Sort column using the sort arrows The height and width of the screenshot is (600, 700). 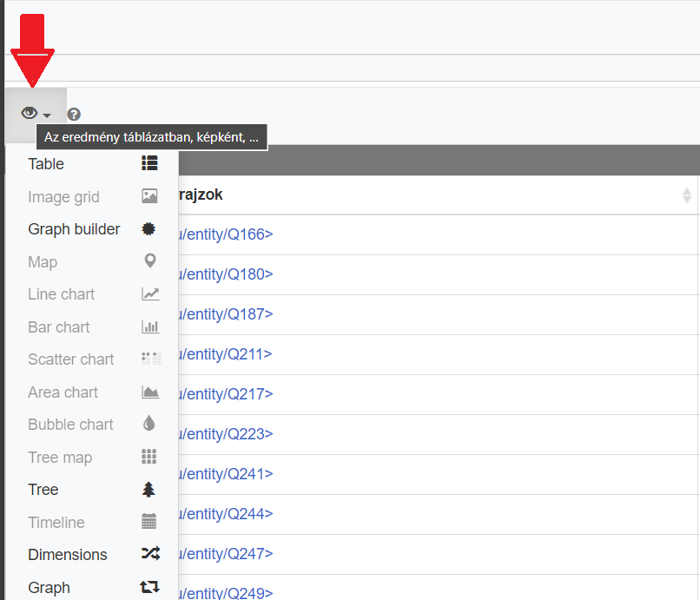(687, 195)
